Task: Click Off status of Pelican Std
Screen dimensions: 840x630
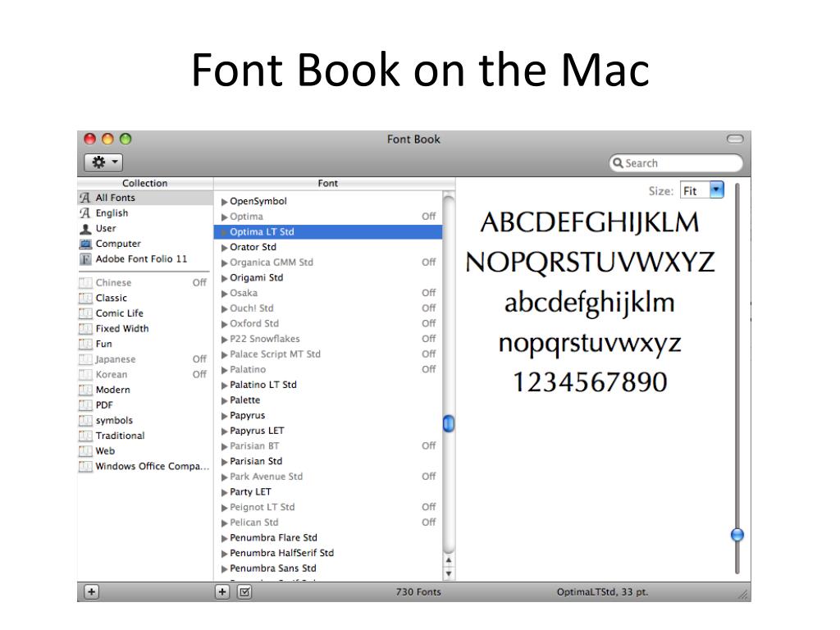Action: coord(428,523)
